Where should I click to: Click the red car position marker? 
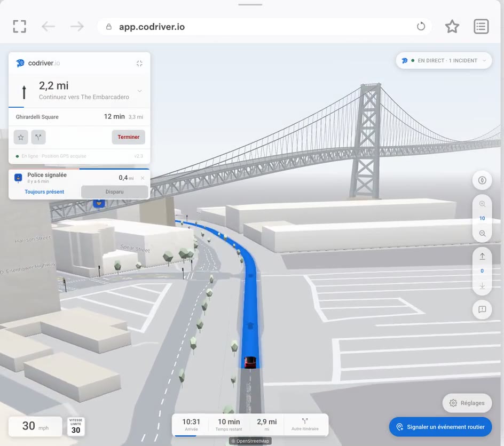[x=250, y=363]
